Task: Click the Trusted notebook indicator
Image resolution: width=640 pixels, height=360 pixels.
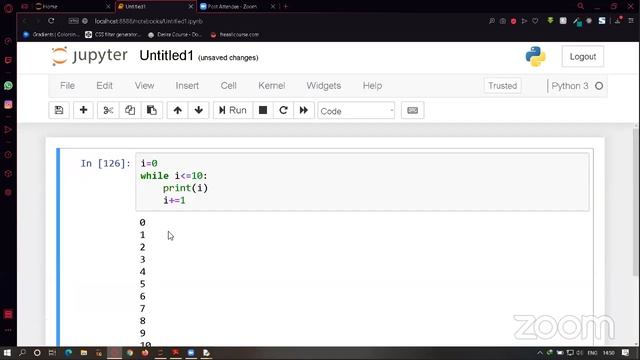Action: [502, 86]
